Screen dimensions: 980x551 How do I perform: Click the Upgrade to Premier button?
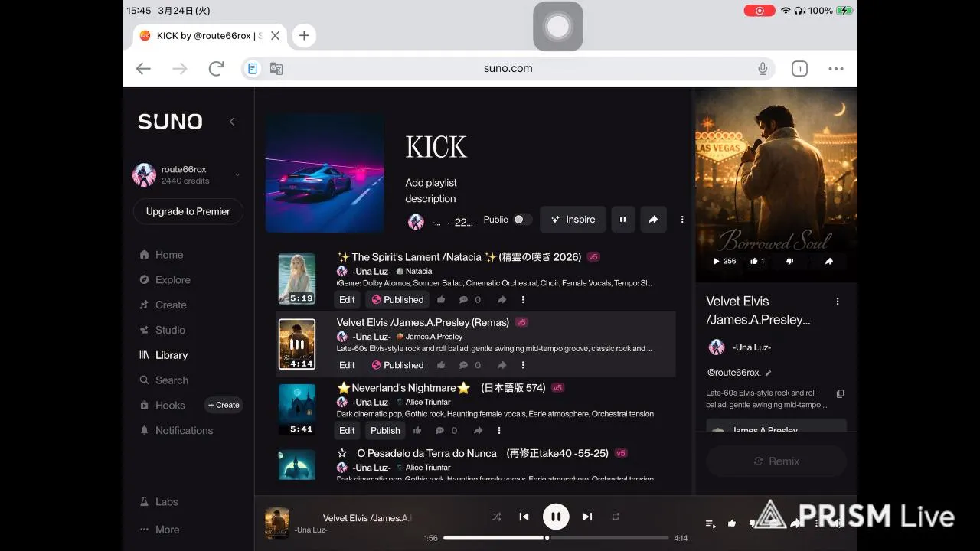[x=188, y=211]
